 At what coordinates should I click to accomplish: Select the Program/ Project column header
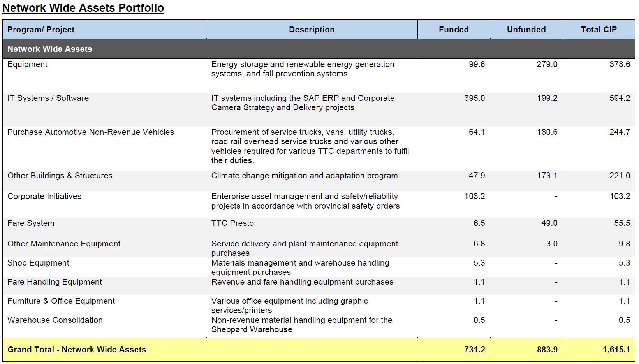[x=41, y=30]
